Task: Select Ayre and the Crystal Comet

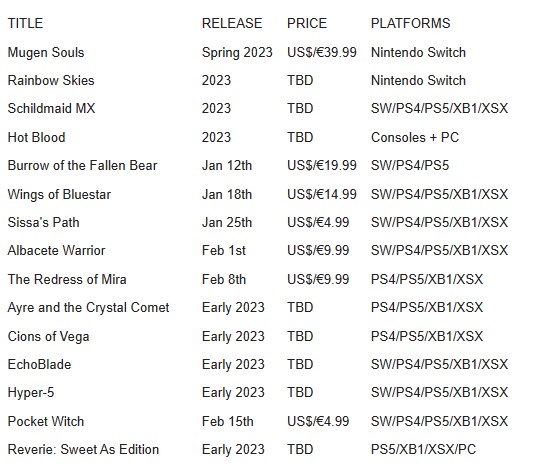Action: (x=89, y=308)
